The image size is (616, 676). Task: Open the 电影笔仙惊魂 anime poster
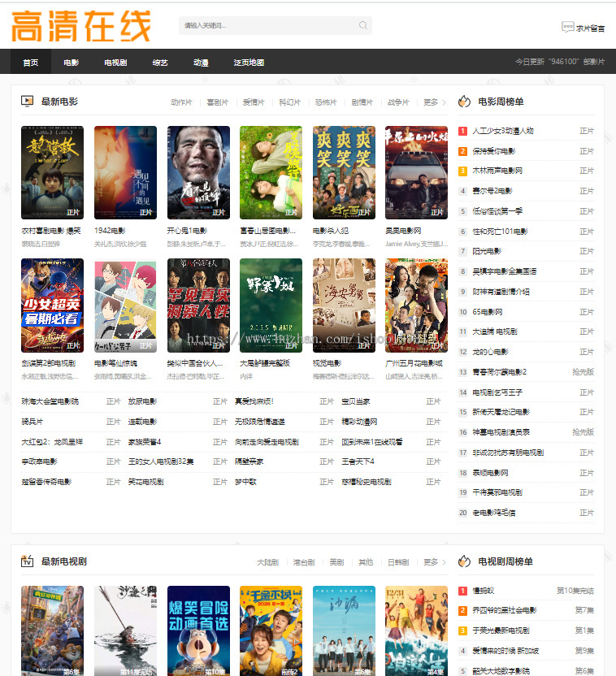125,305
